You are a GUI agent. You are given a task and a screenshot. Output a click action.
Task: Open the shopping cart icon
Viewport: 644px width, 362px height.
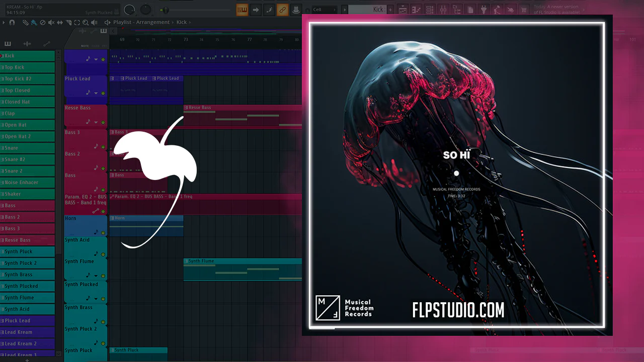click(x=524, y=10)
